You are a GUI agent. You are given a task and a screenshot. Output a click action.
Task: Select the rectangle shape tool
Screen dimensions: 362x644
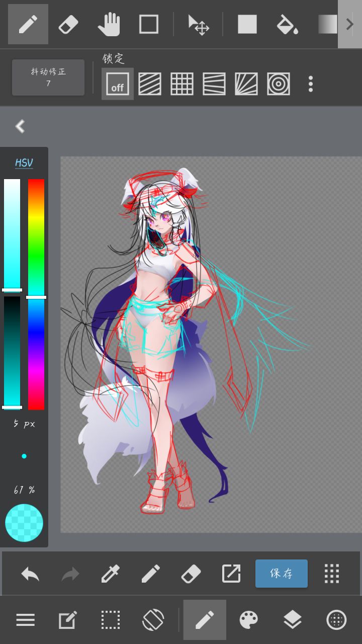tap(149, 24)
